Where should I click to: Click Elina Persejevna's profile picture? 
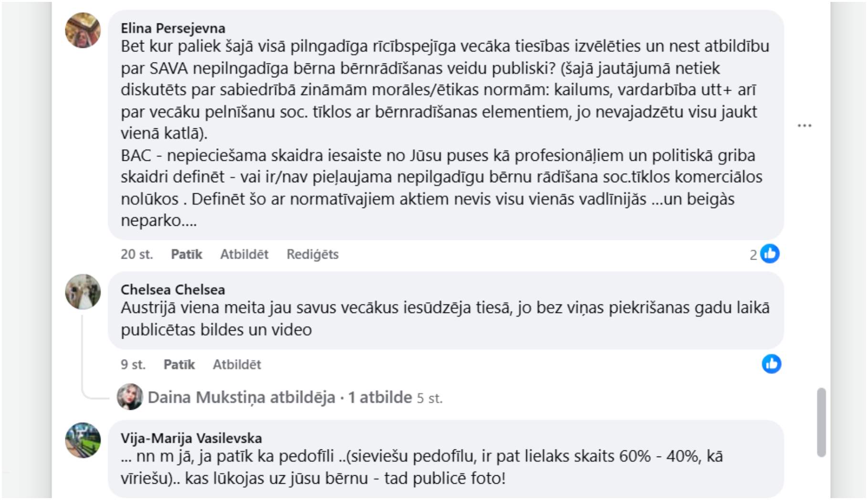[x=83, y=31]
